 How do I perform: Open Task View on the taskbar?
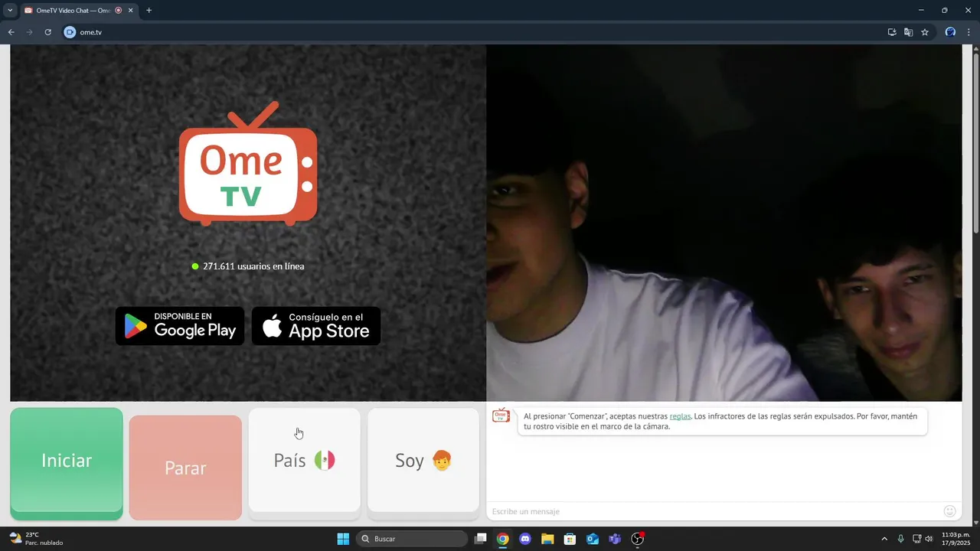click(x=480, y=539)
